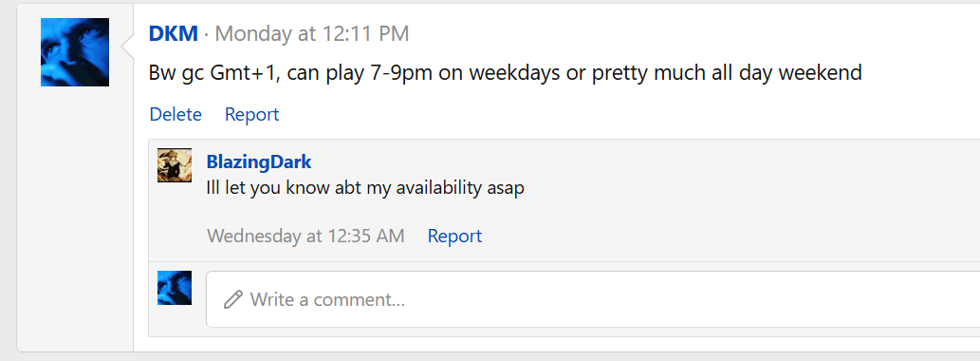The height and width of the screenshot is (361, 980).
Task: Report the post by DKM
Action: pos(251,115)
